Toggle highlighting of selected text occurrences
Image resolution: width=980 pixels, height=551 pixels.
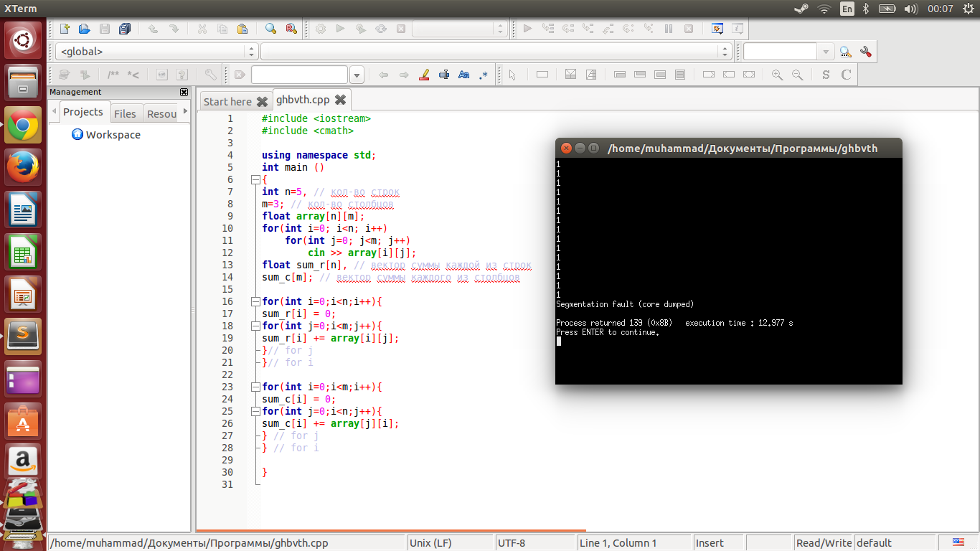point(423,75)
